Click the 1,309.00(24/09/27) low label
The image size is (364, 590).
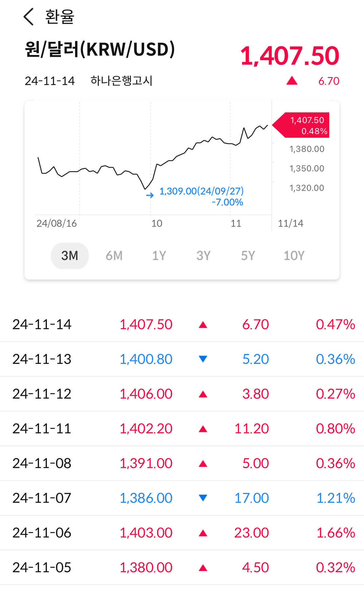(x=201, y=191)
